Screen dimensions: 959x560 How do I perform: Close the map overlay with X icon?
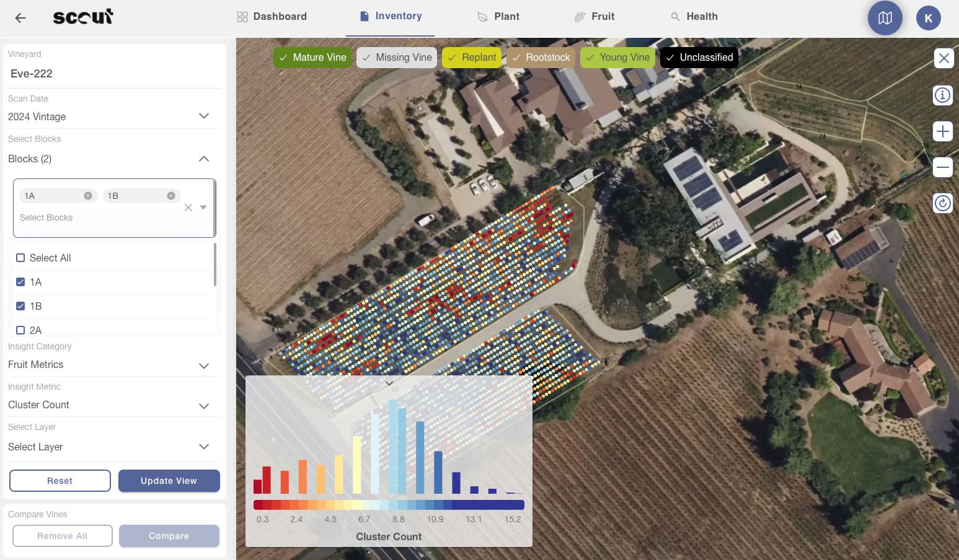pyautogui.click(x=943, y=58)
